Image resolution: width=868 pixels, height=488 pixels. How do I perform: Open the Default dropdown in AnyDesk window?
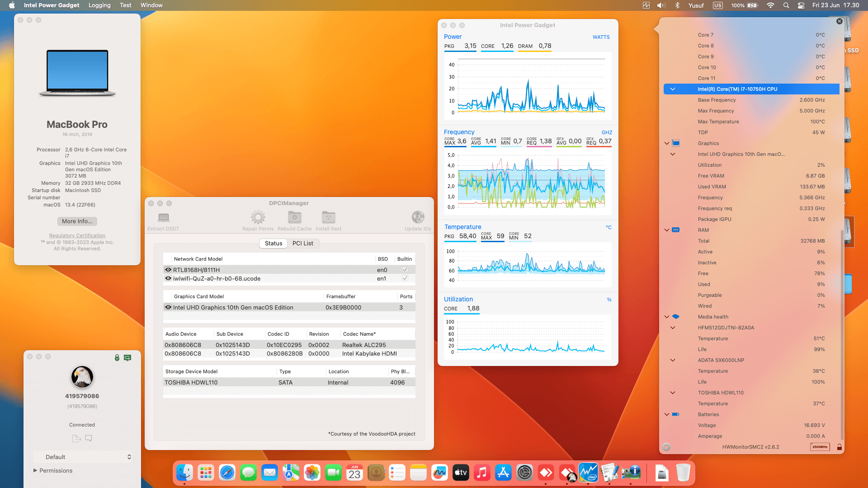pos(83,457)
